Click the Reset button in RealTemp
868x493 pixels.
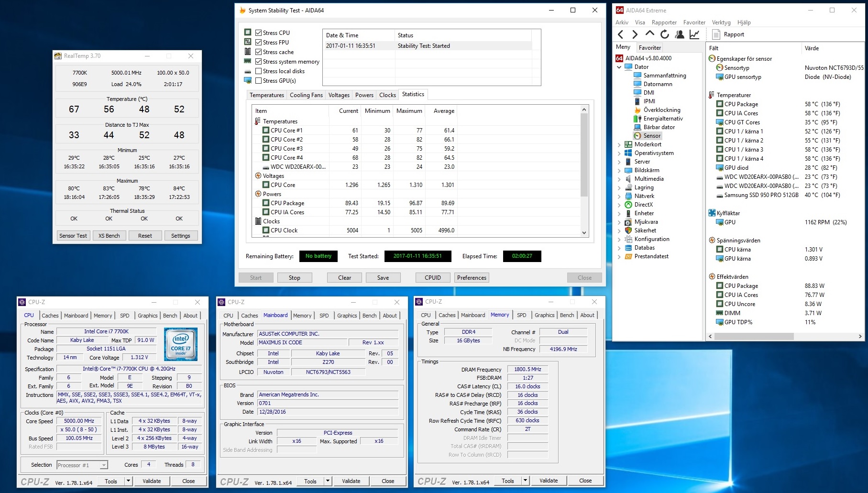(145, 236)
